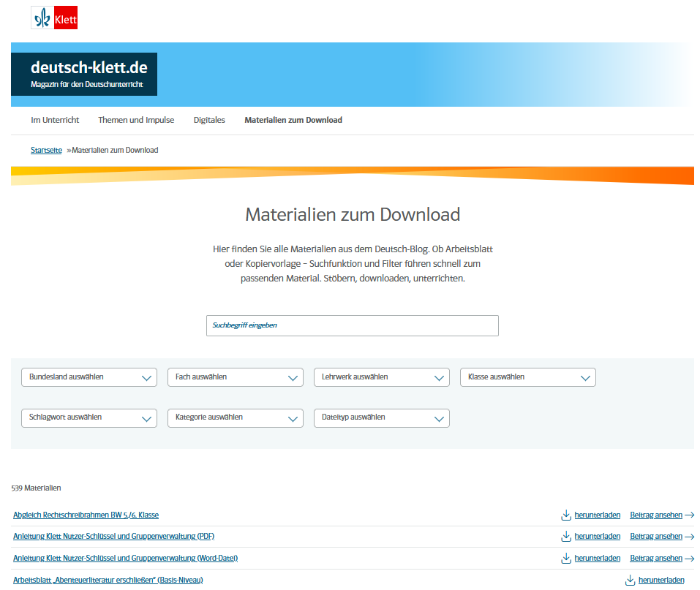Open Anleitung Klett Nutzer-Schlüssel (PDF) link
The width and height of the screenshot is (700, 590).
click(x=114, y=536)
